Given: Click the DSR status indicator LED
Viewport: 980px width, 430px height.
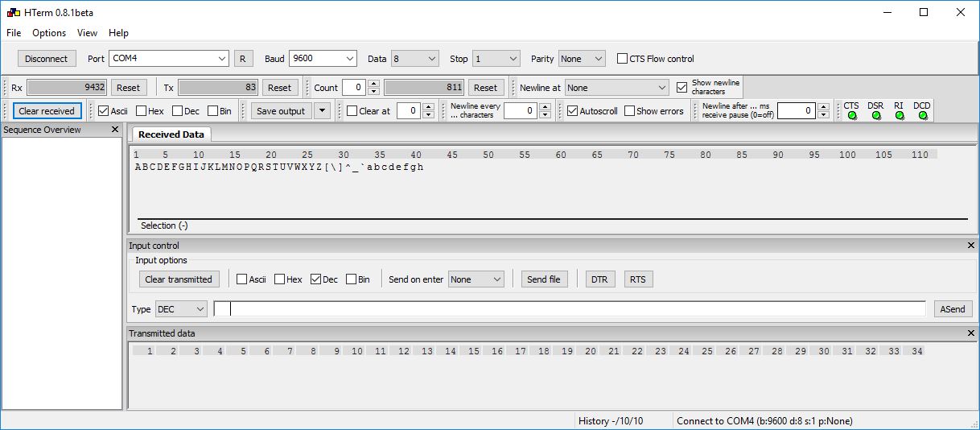Looking at the screenshot, I should [875, 116].
